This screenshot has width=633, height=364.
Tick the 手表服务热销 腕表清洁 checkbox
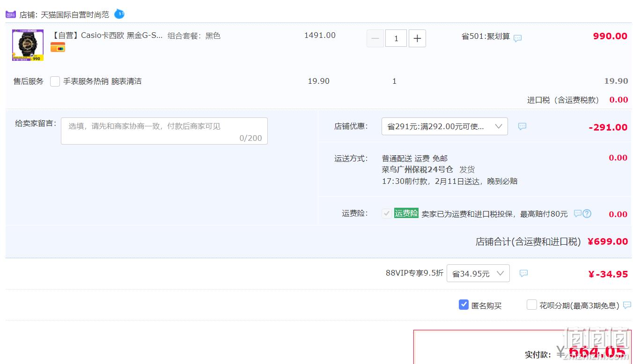[x=55, y=81]
